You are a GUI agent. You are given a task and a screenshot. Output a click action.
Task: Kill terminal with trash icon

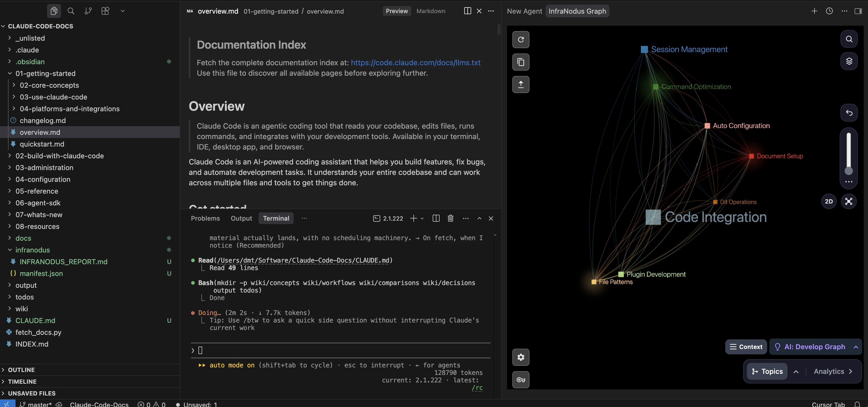(x=451, y=218)
